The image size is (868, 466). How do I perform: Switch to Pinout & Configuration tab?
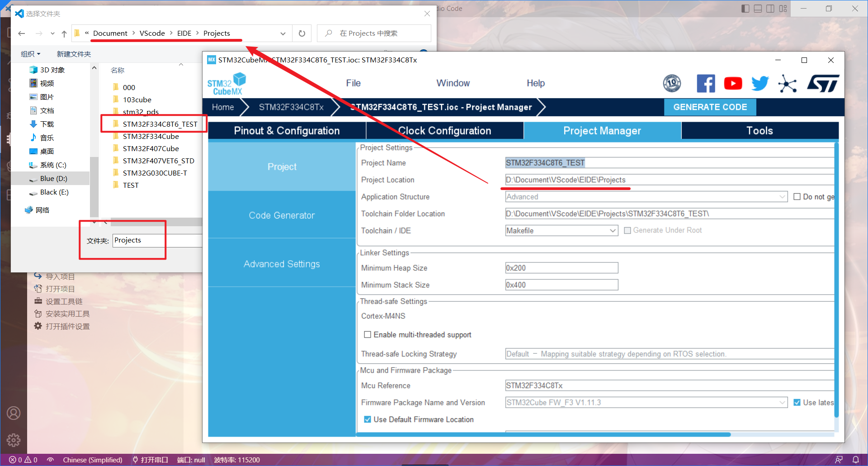(x=287, y=131)
